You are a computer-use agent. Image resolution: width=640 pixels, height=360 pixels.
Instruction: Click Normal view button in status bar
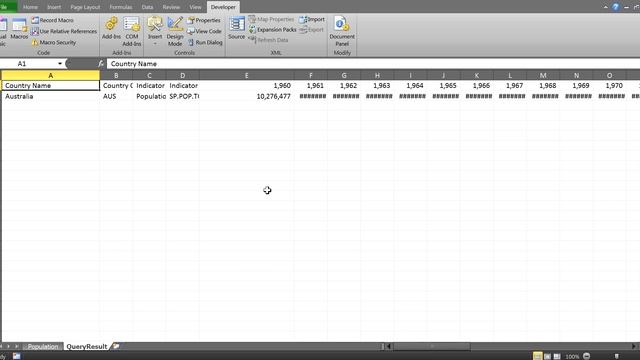click(x=537, y=356)
